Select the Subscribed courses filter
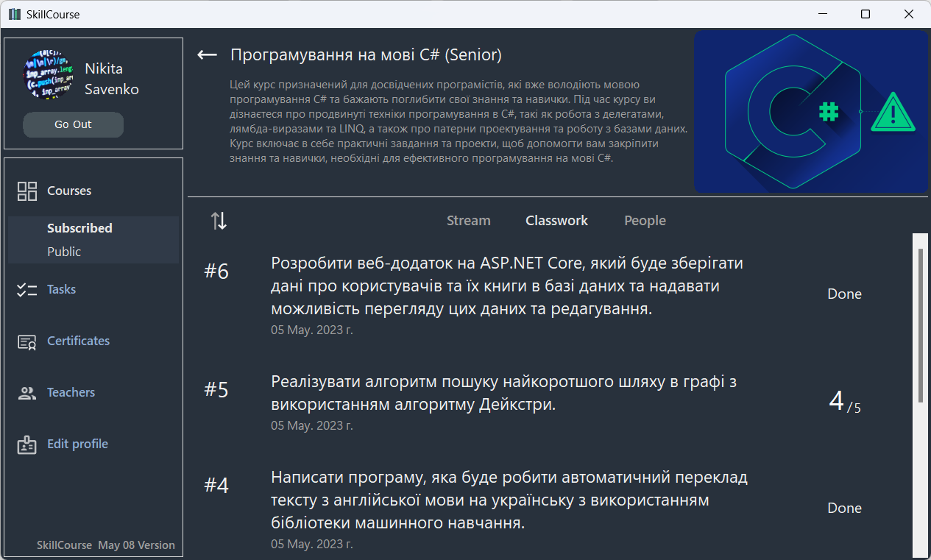The image size is (931, 560). pos(79,228)
